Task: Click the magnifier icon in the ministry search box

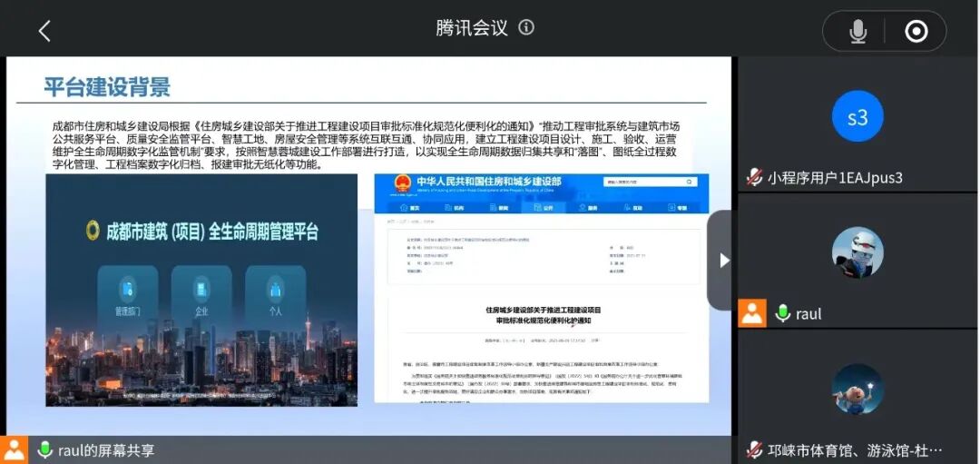Action: tap(690, 182)
